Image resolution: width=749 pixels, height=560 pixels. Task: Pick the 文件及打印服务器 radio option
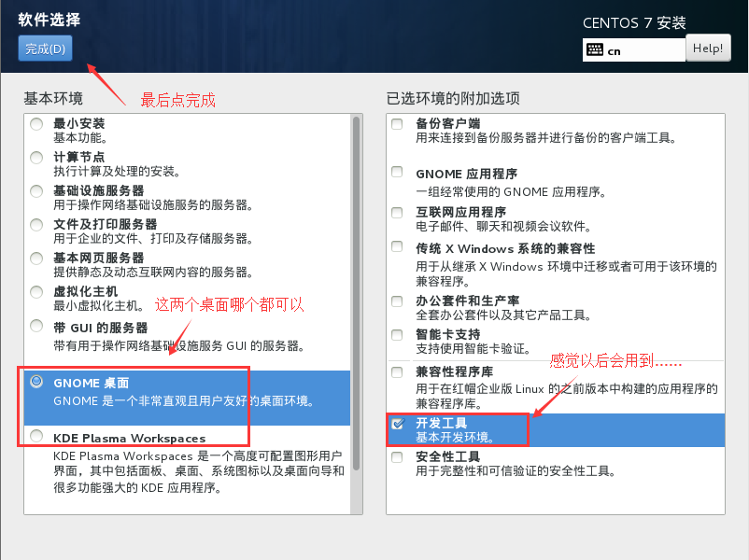[x=36, y=225]
